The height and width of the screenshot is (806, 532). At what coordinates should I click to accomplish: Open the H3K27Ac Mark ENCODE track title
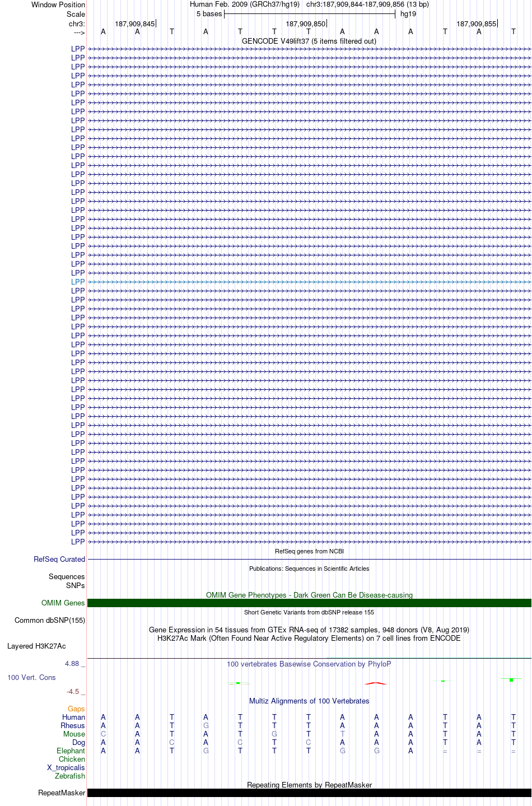click(309, 638)
